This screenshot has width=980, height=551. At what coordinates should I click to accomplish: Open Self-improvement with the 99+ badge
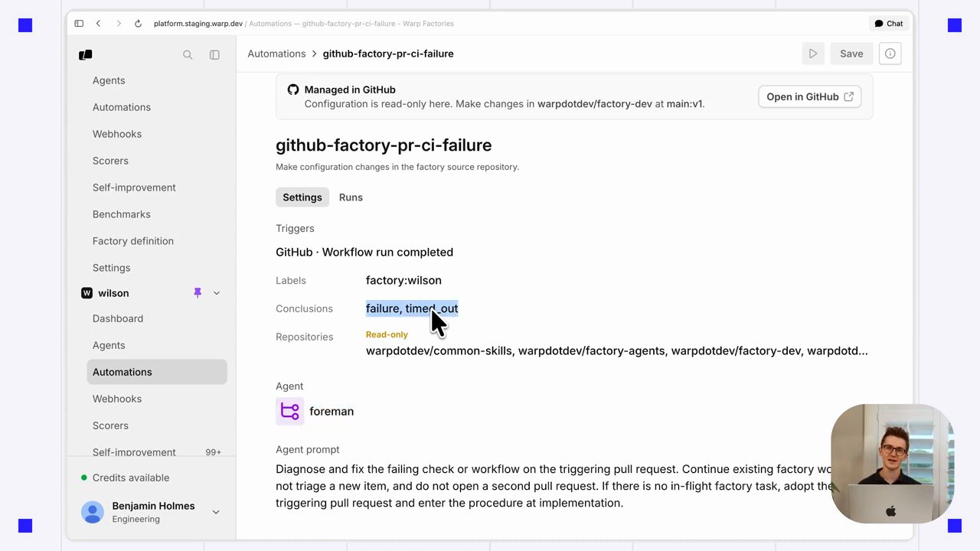157,452
